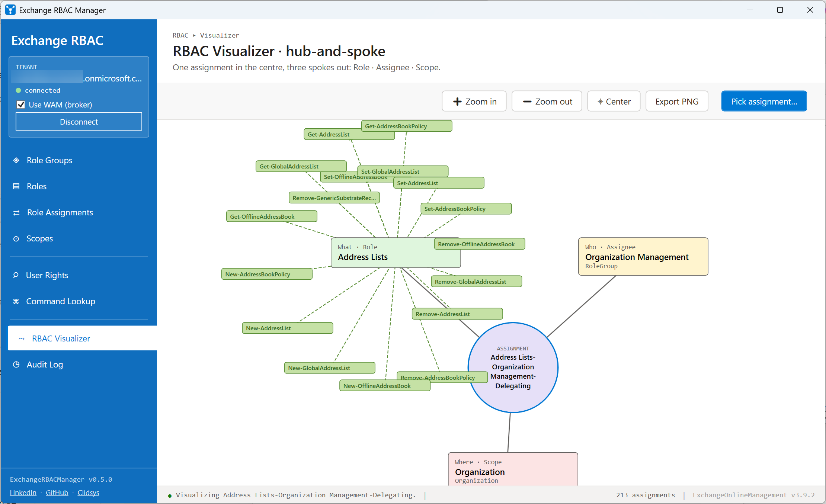
Task: Click the ExchangeRBACManager v0.5.0 version text
Action: coord(61,479)
